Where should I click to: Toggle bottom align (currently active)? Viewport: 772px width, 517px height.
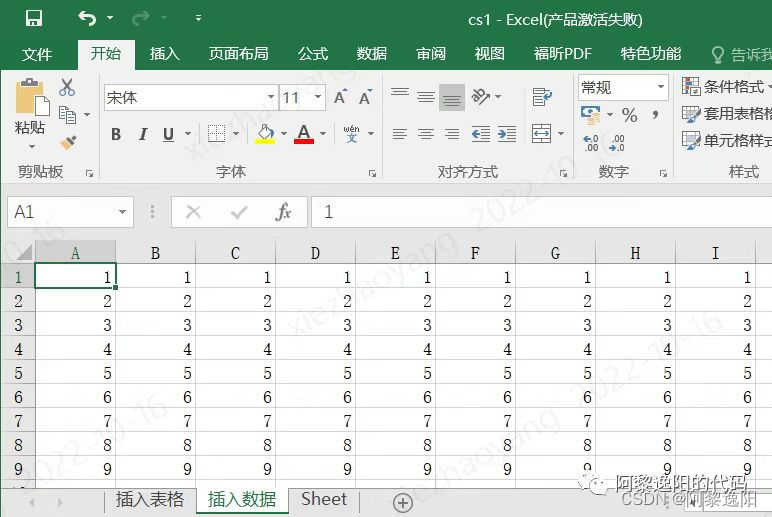click(x=452, y=97)
